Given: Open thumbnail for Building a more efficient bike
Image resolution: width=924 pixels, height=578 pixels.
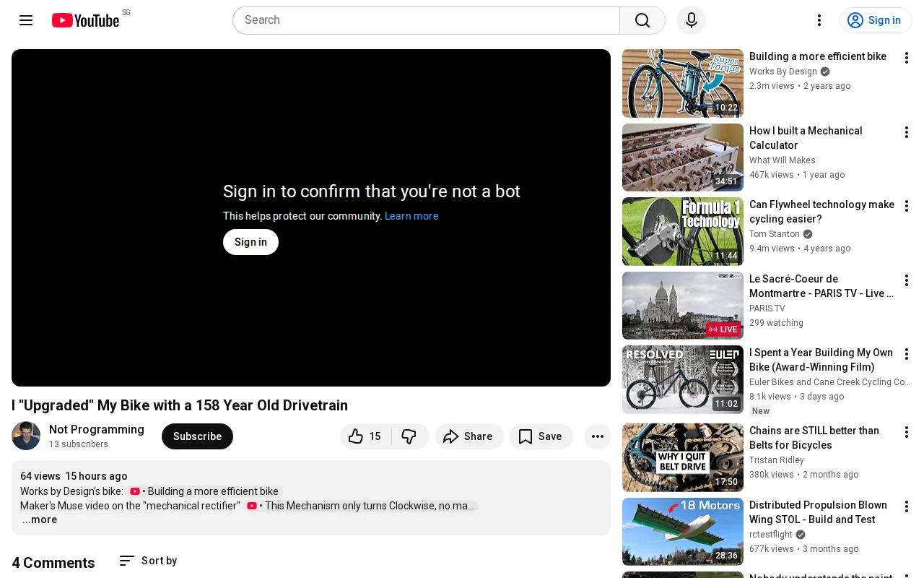Looking at the screenshot, I should tap(683, 83).
